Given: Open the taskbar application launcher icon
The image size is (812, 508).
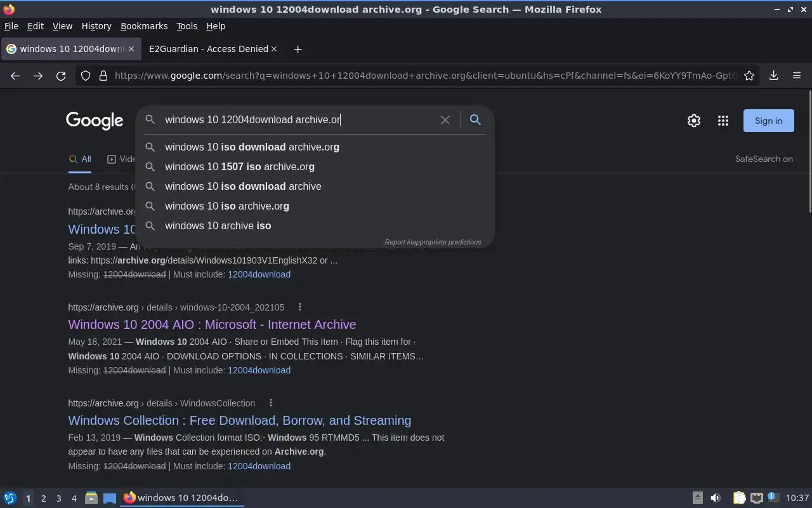Looking at the screenshot, I should pyautogui.click(x=10, y=498).
